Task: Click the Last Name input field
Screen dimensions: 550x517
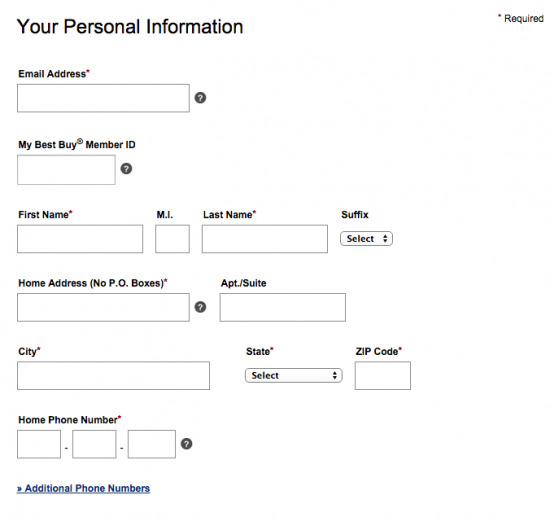Action: [265, 239]
